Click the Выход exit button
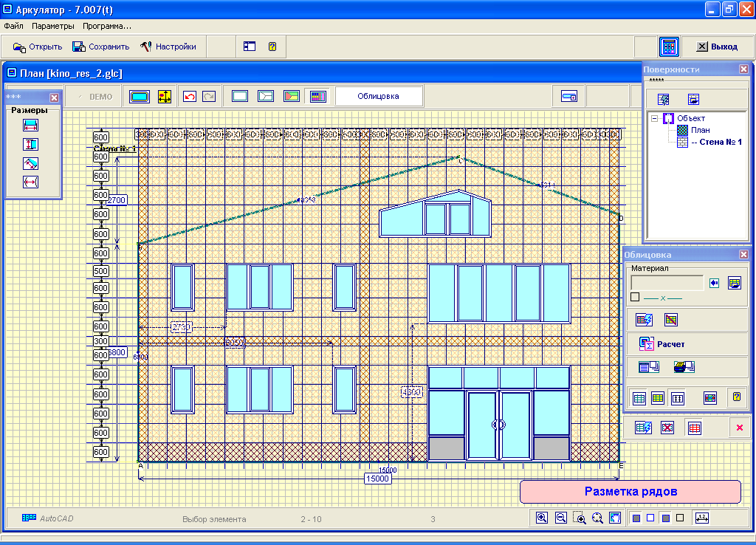 [x=717, y=47]
